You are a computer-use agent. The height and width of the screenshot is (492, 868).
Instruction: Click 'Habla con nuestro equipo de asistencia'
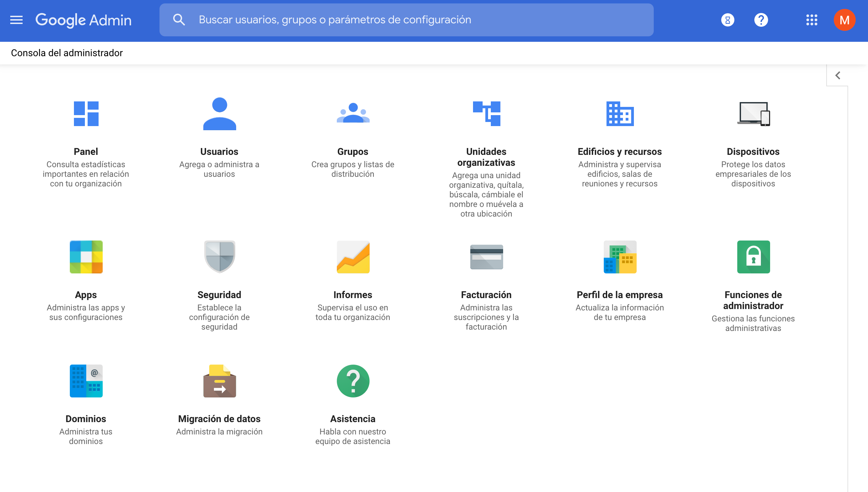point(353,436)
